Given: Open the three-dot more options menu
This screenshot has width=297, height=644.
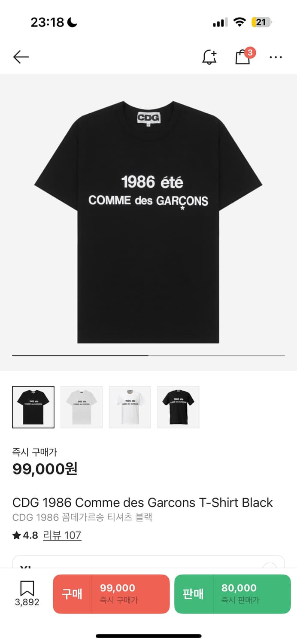Looking at the screenshot, I should [x=276, y=57].
